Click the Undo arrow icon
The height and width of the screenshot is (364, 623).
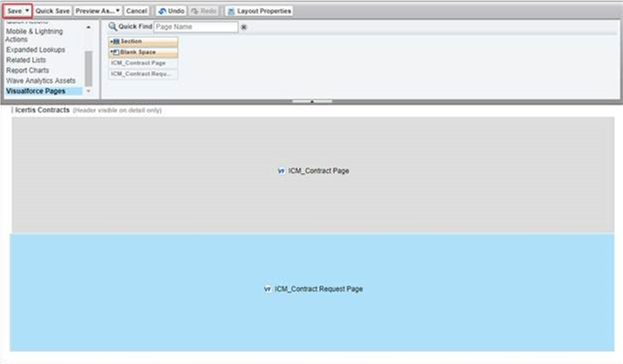click(x=162, y=11)
